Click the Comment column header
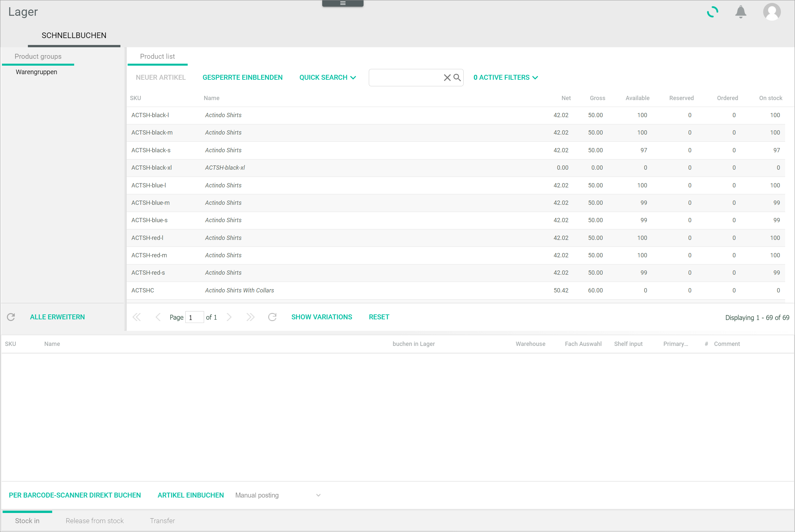Screen dimensions: 795x532 coord(727,344)
